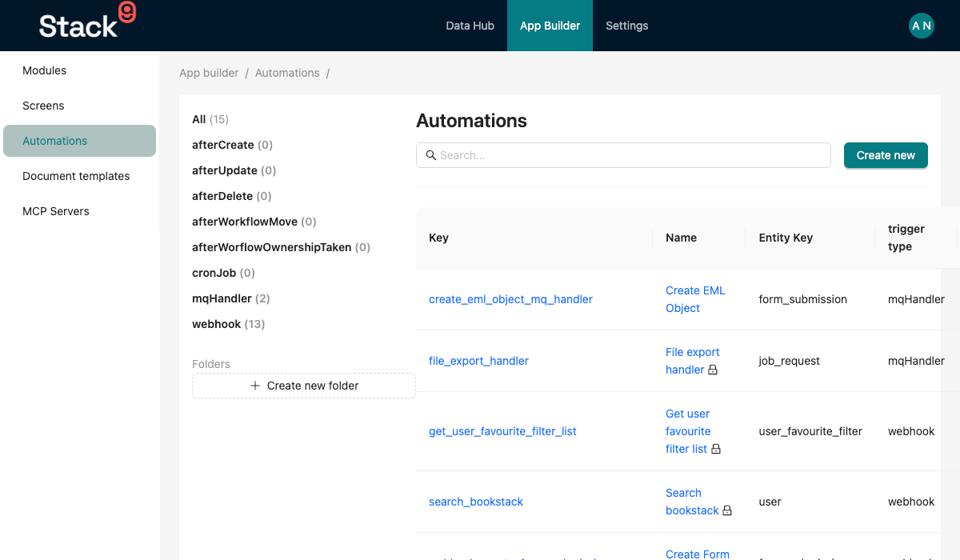This screenshot has width=960, height=560.
Task: Click the Stack9 logo
Action: 87,22
